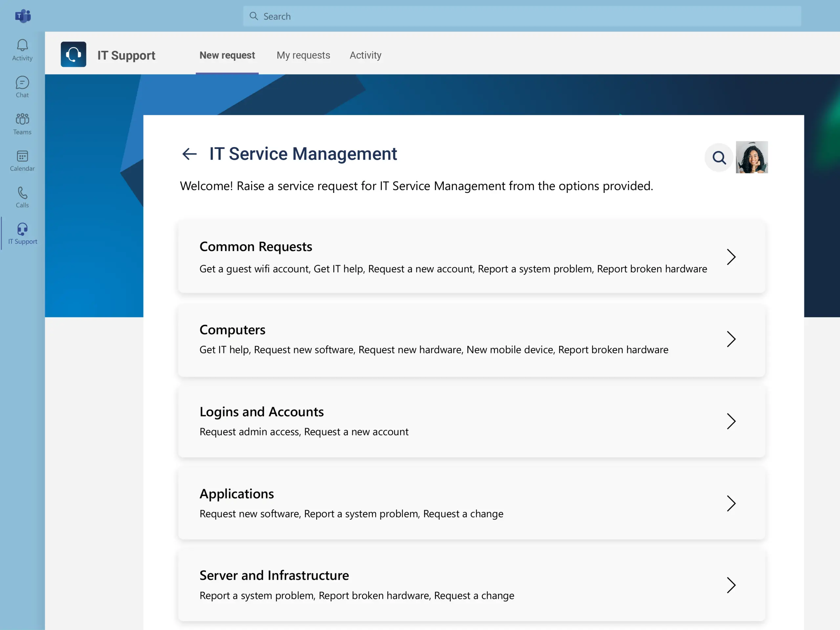
Task: Click the magnifier search icon near the avatar
Action: pos(719,157)
